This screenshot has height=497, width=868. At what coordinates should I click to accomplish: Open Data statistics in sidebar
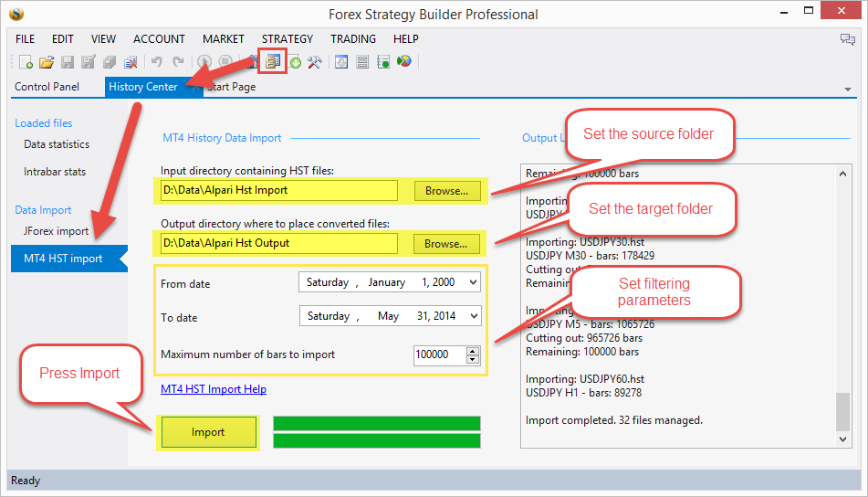57,144
